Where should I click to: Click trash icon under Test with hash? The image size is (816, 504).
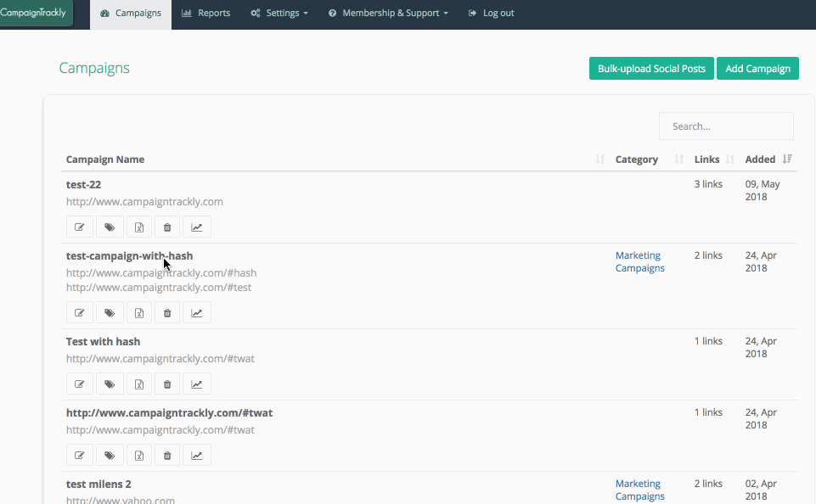pyautogui.click(x=167, y=384)
